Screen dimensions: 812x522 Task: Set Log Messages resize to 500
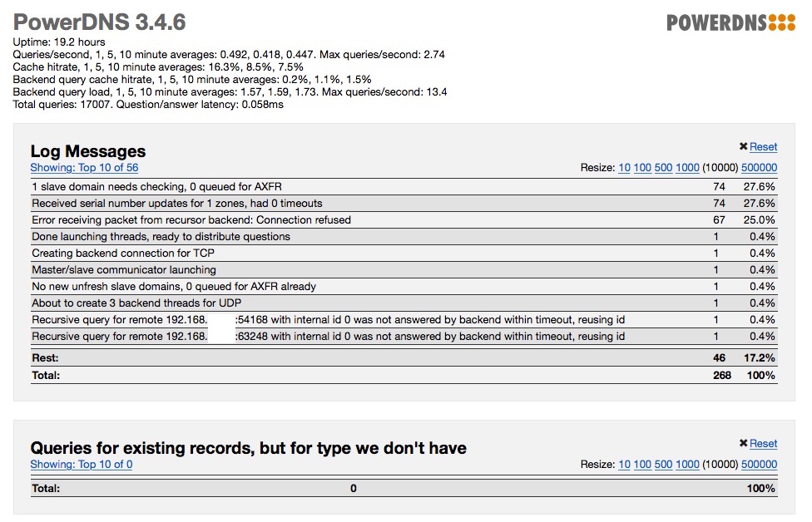[663, 168]
